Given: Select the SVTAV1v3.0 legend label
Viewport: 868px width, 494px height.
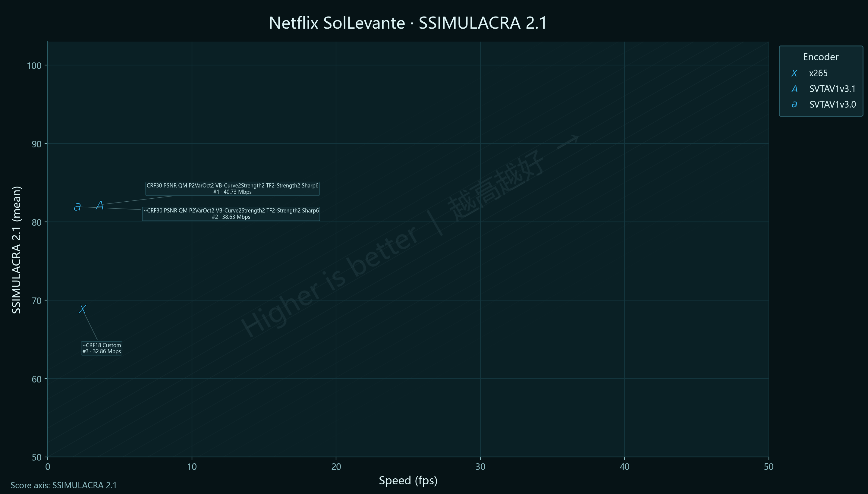Looking at the screenshot, I should 832,105.
